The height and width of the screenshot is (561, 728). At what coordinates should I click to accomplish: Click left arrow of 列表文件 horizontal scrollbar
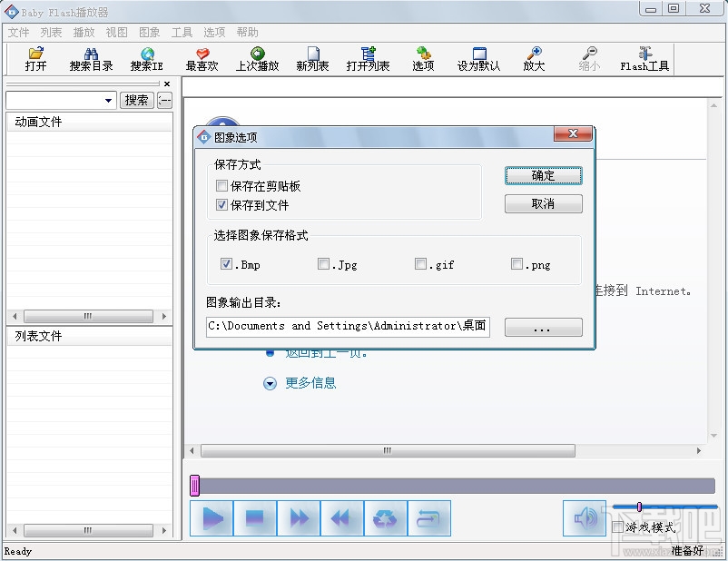tap(15, 530)
